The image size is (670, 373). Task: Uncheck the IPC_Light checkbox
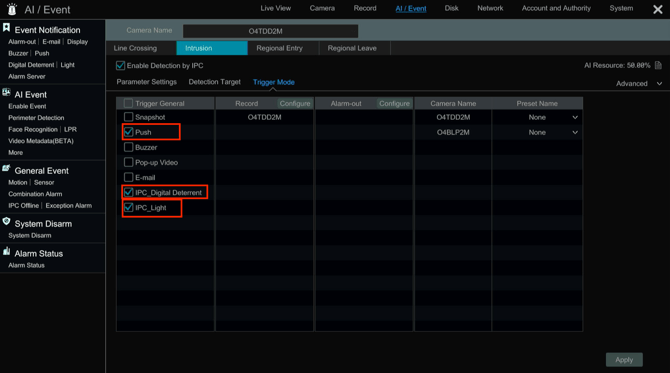click(x=128, y=208)
